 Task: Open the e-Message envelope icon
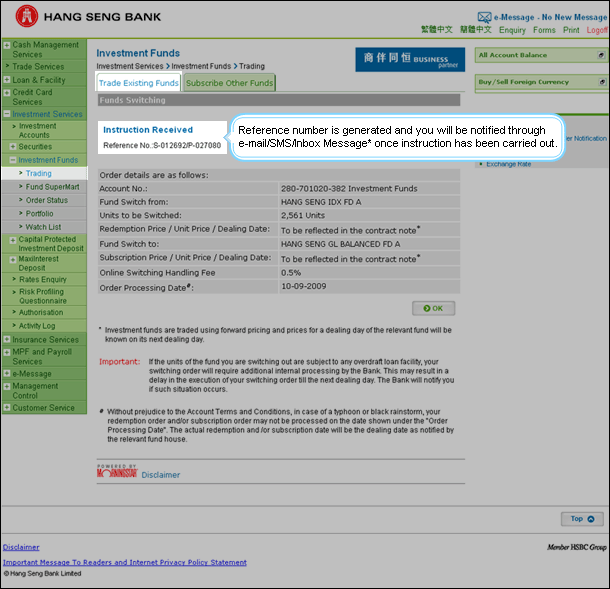(484, 17)
